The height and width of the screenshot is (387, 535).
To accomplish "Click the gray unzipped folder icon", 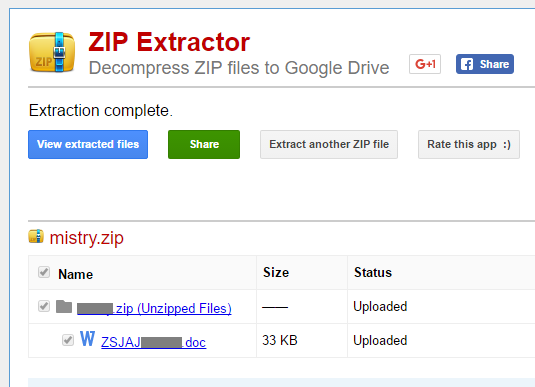I will 64,306.
